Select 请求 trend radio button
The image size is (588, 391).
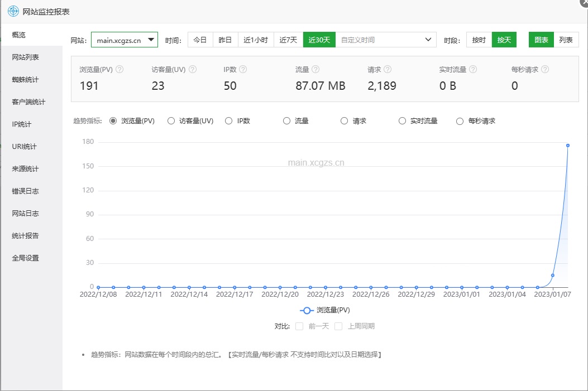(x=344, y=121)
